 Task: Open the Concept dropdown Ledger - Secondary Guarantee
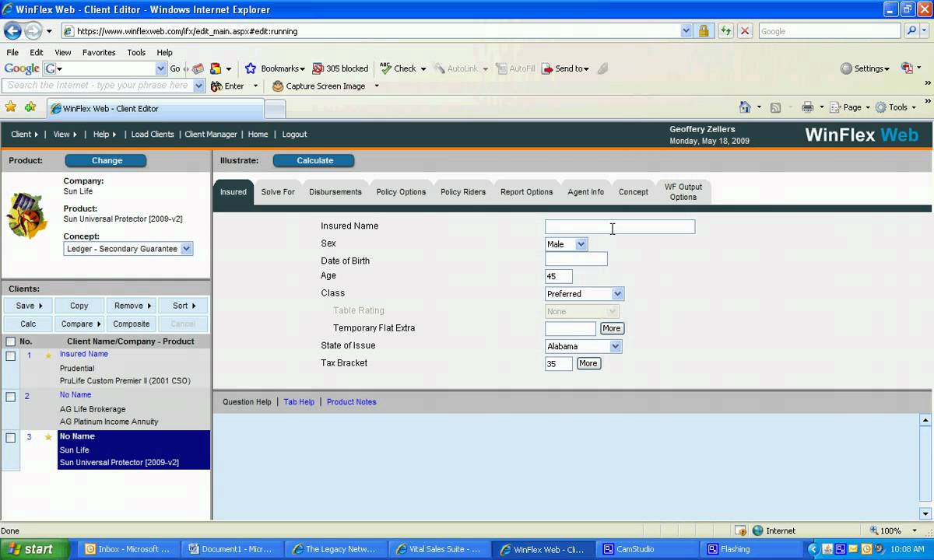(x=128, y=249)
